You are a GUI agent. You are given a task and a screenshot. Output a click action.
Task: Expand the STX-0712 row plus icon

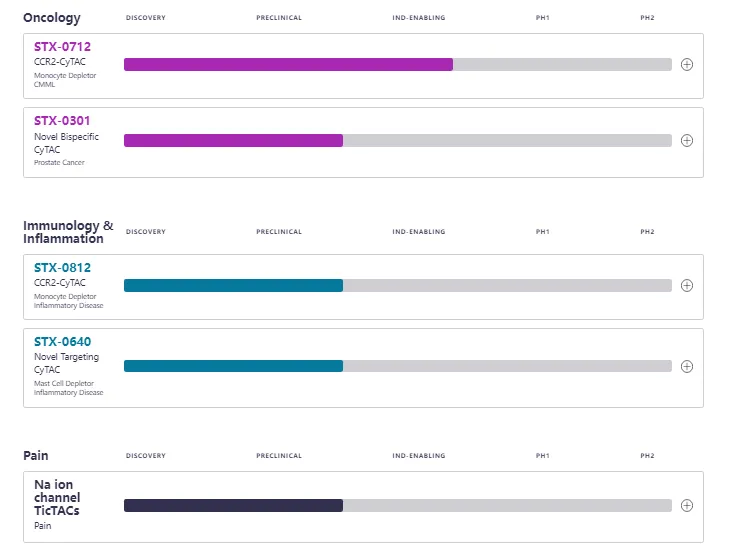pos(686,65)
